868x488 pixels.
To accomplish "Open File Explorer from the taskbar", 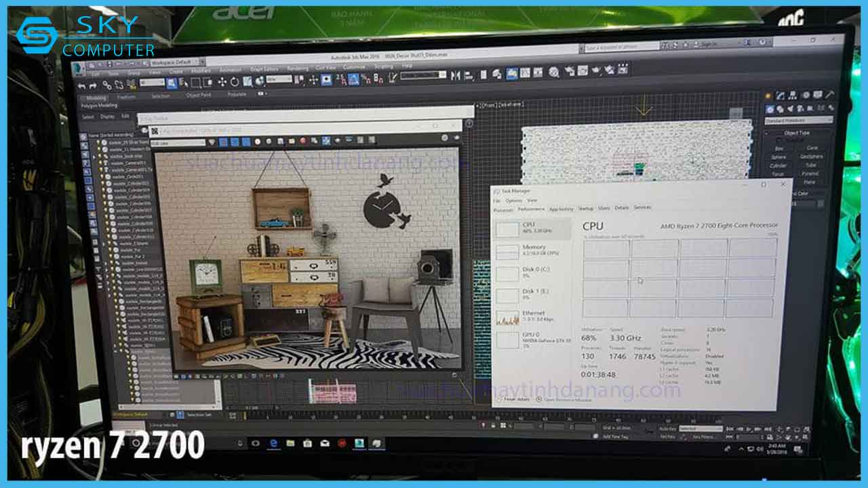I will (x=290, y=443).
